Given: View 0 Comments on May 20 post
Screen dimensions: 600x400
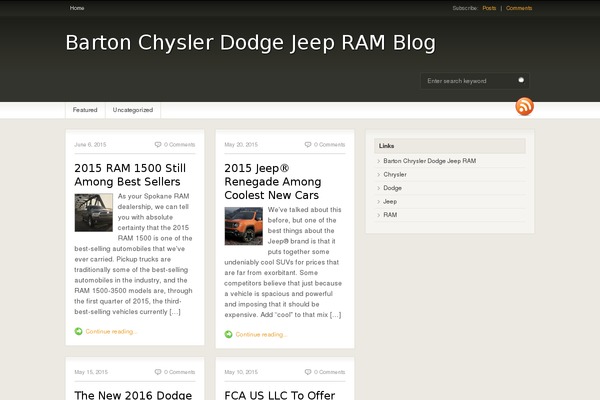Looking at the screenshot, I should click(x=329, y=145).
